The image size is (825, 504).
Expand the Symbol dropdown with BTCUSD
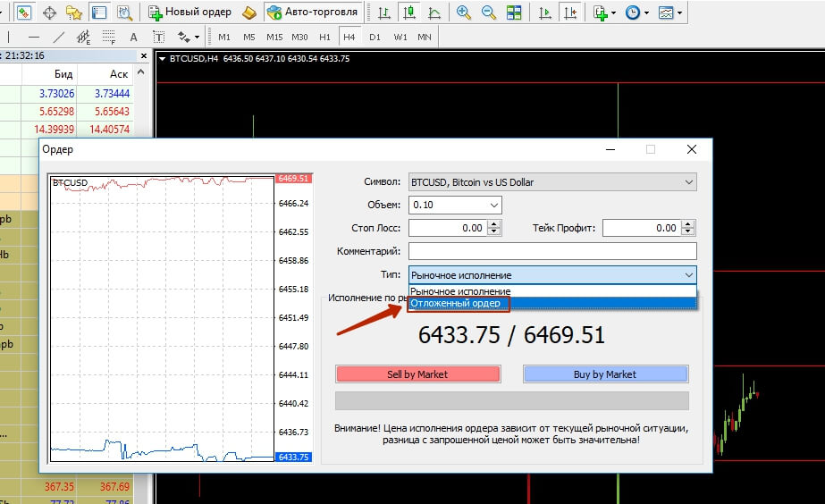[551, 182]
